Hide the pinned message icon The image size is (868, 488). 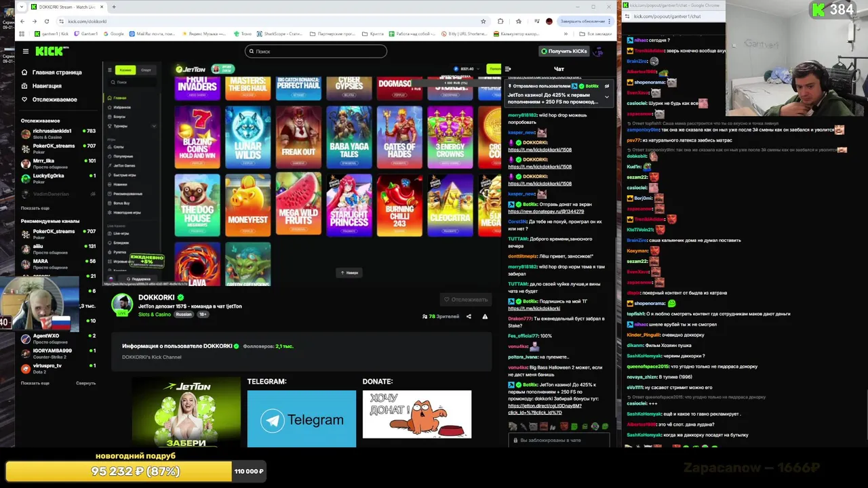pyautogui.click(x=607, y=86)
